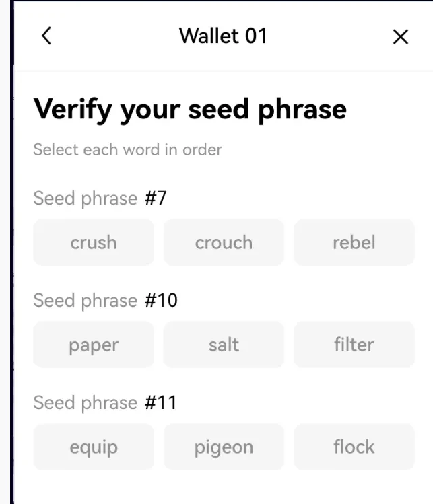Click the bold '#7' position number
Image resolution: width=437 pixels, height=504 pixels.
pyautogui.click(x=155, y=199)
